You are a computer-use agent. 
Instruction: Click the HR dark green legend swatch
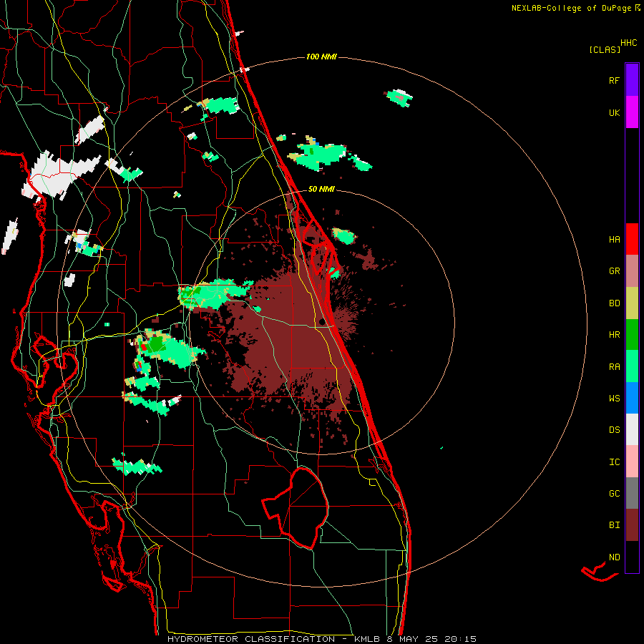point(632,335)
